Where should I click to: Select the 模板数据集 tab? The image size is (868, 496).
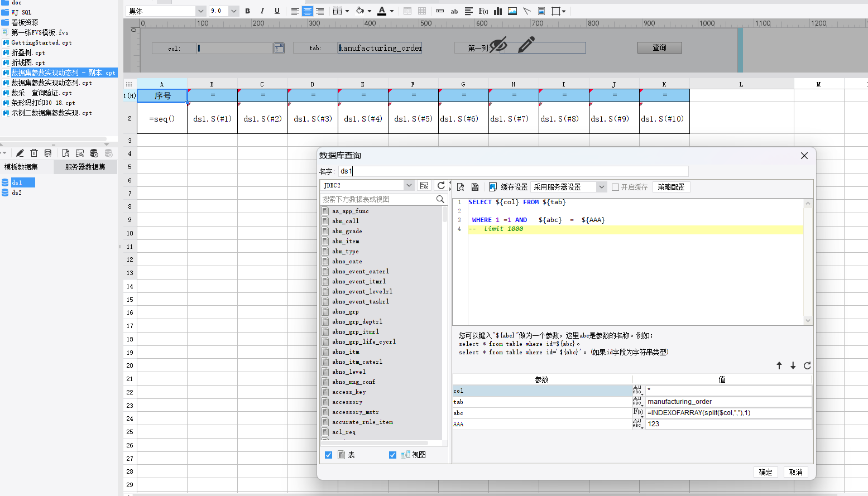pos(21,167)
